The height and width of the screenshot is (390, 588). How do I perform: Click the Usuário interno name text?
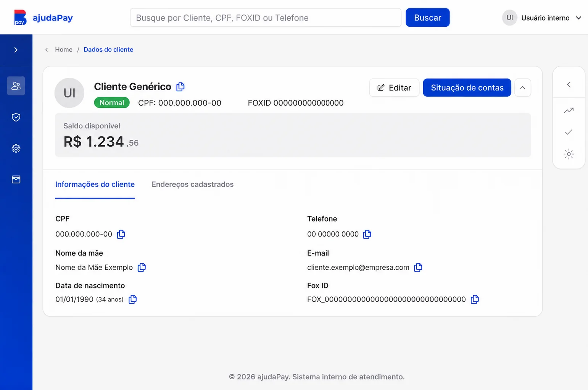point(545,18)
